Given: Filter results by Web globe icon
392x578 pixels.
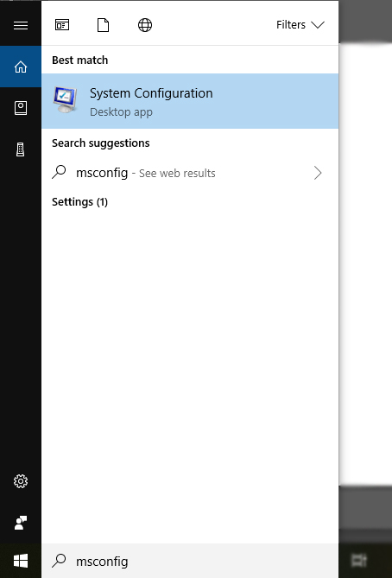Looking at the screenshot, I should click(x=145, y=25).
